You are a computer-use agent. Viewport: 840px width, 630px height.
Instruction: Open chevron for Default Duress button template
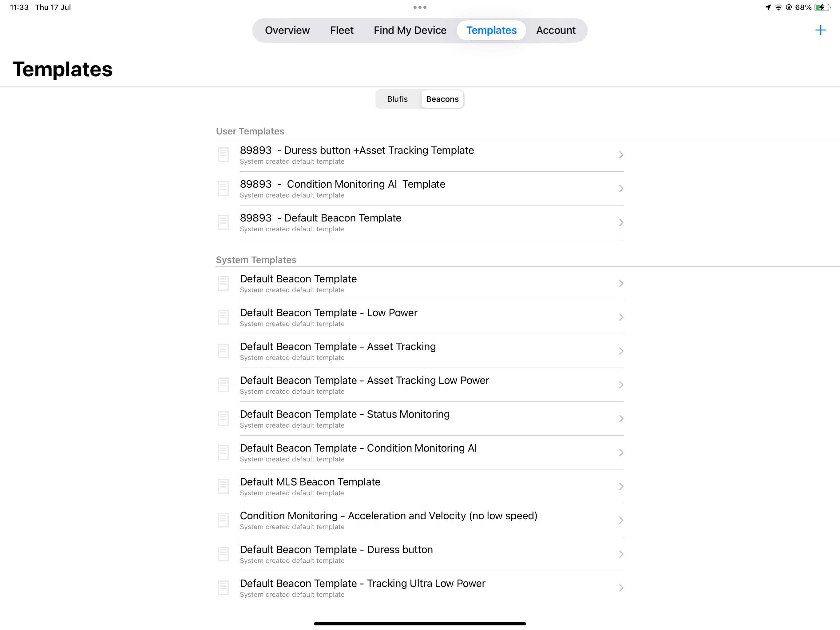621,554
